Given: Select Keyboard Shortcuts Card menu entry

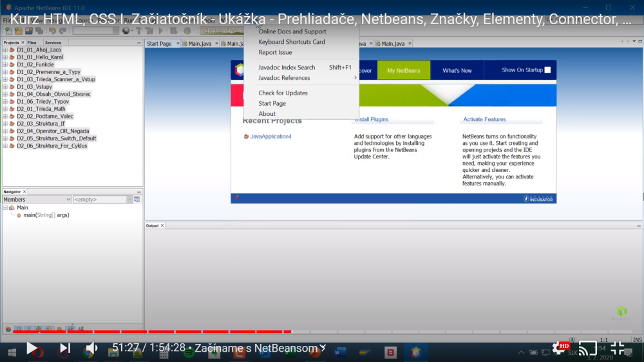Looking at the screenshot, I should (x=291, y=42).
